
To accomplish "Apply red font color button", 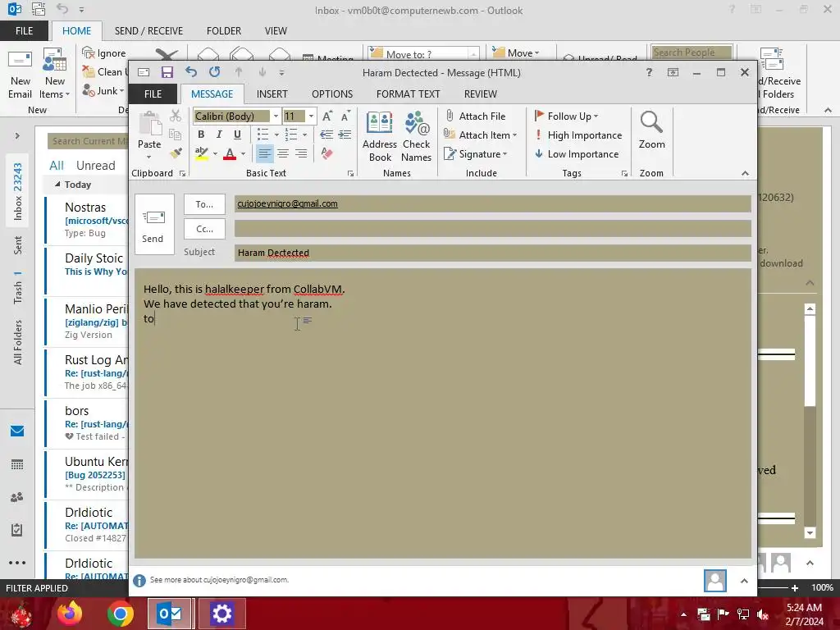I will [230, 153].
